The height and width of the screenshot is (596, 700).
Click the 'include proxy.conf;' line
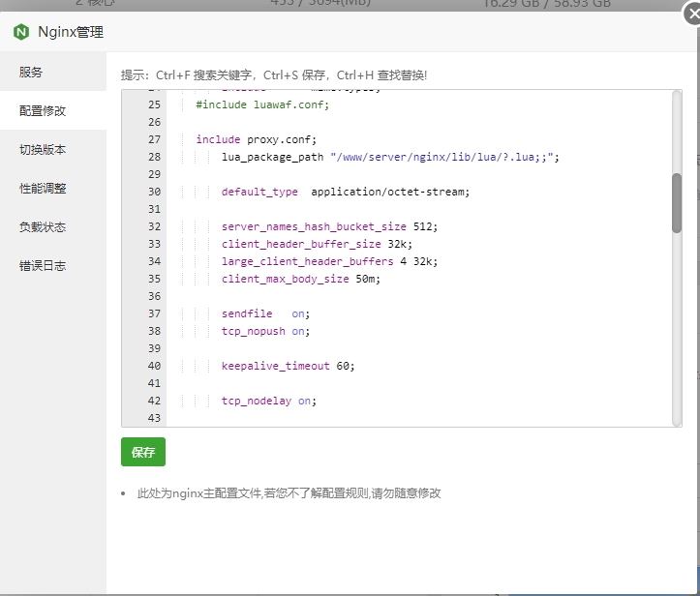pyautogui.click(x=256, y=139)
